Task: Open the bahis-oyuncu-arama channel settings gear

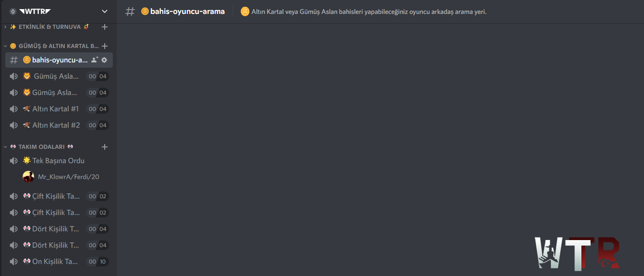Action: [x=104, y=60]
